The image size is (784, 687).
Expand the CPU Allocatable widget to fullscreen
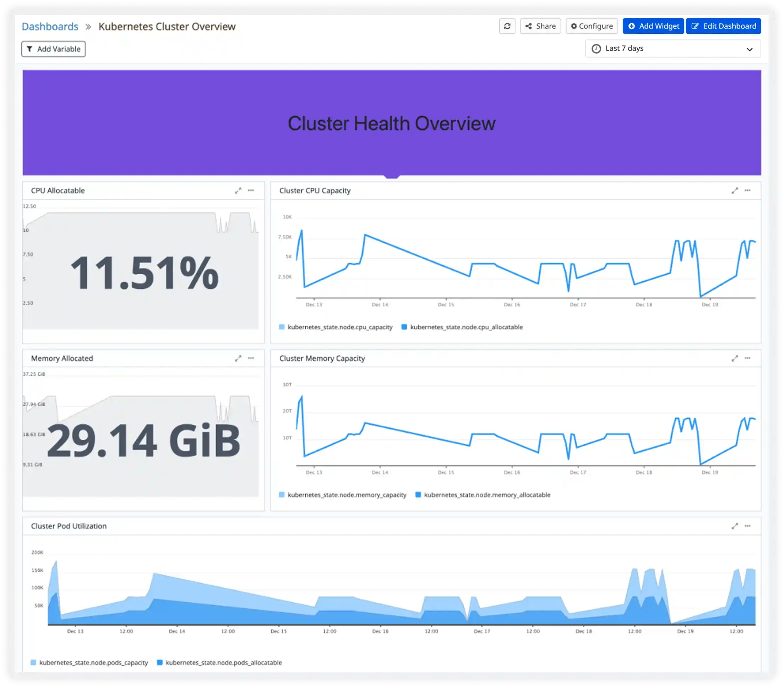coord(239,191)
